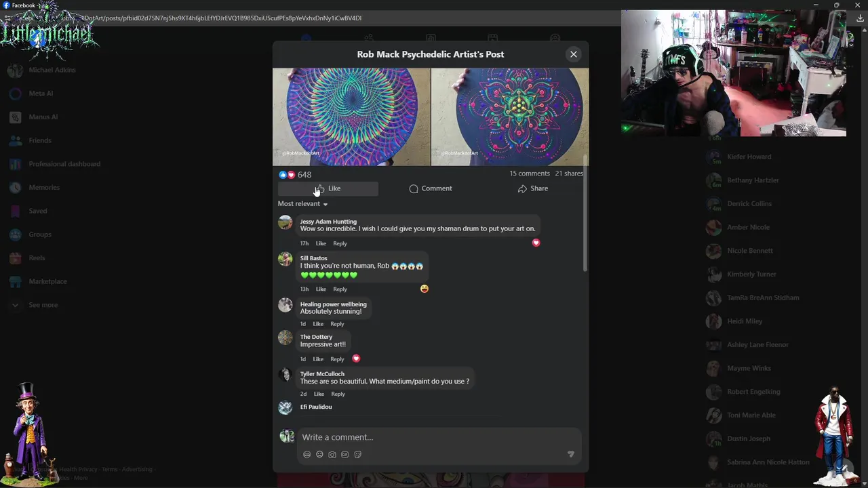Attach a photo with the camera icon
The width and height of the screenshot is (868, 488).
click(x=332, y=455)
